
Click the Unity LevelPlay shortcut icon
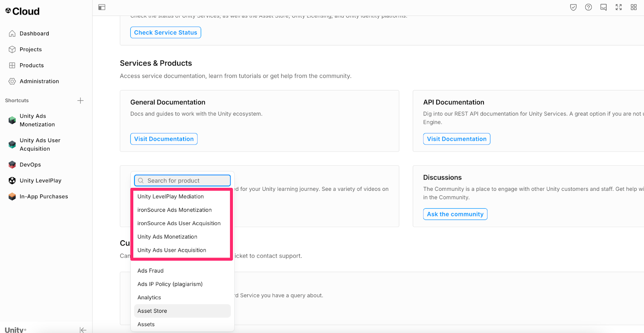pos(12,181)
